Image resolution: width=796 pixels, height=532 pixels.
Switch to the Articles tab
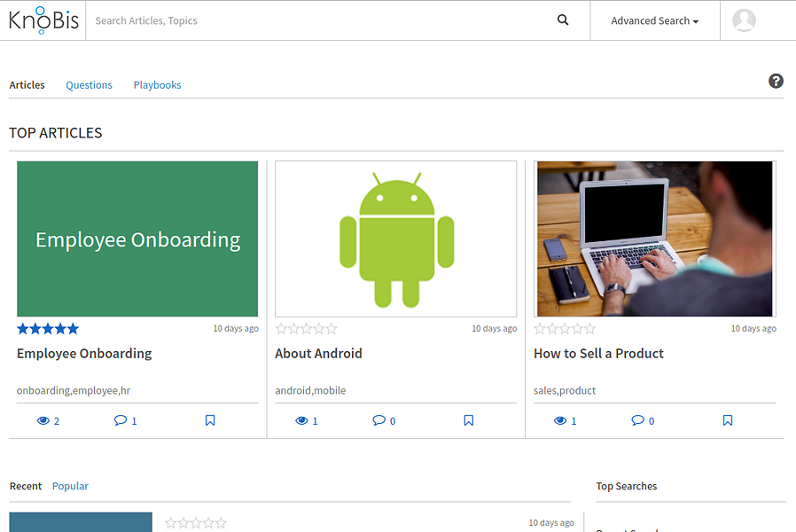pyautogui.click(x=27, y=85)
